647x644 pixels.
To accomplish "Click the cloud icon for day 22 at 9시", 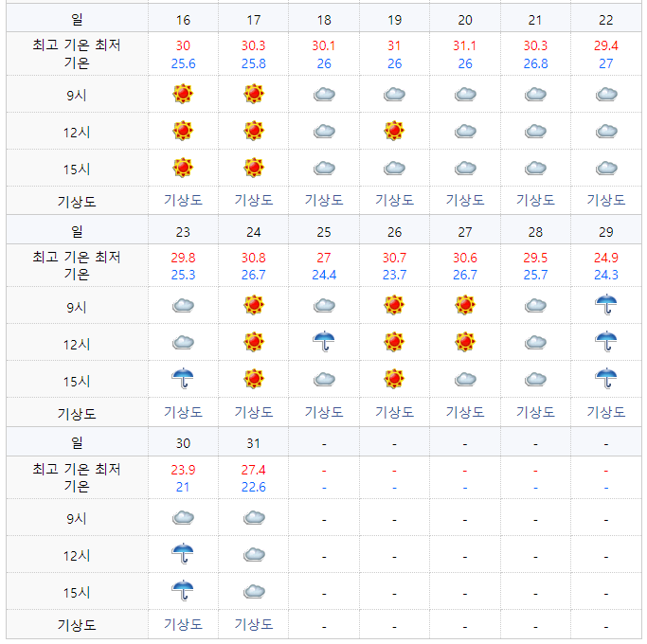I will coord(606,95).
